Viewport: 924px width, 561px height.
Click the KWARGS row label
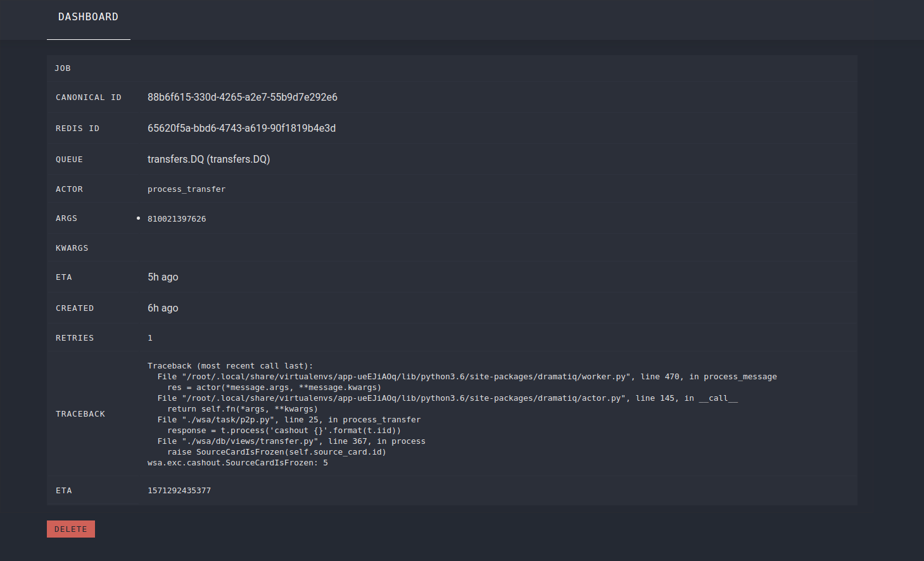coord(72,248)
